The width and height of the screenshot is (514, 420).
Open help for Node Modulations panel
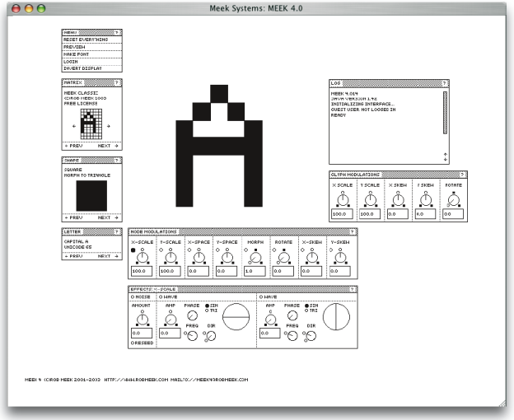click(353, 231)
